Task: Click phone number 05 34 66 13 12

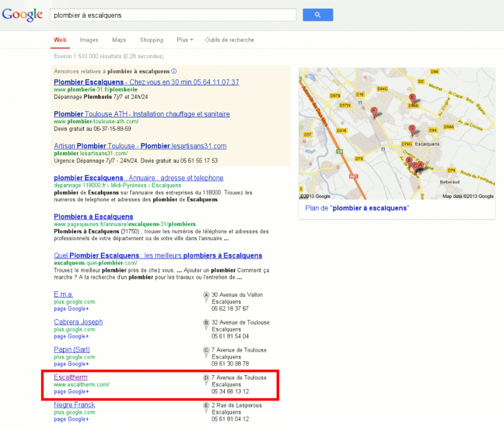Action: [x=230, y=392]
